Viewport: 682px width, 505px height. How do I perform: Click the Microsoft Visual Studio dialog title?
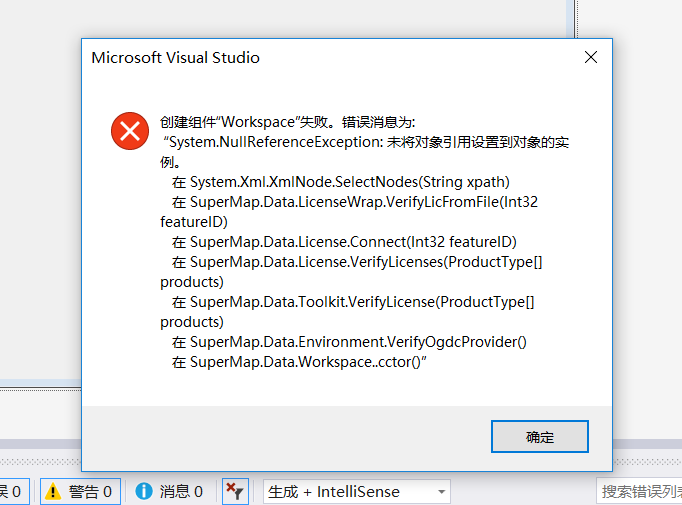pyautogui.click(x=175, y=57)
